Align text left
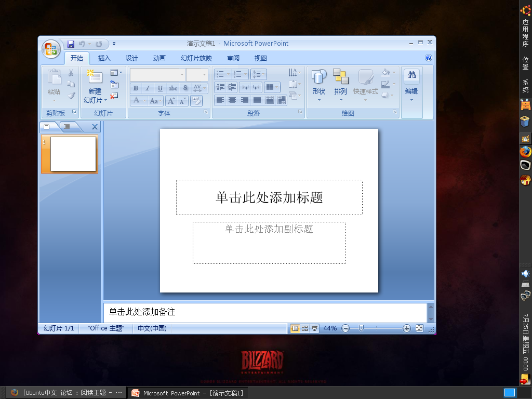 [x=220, y=100]
